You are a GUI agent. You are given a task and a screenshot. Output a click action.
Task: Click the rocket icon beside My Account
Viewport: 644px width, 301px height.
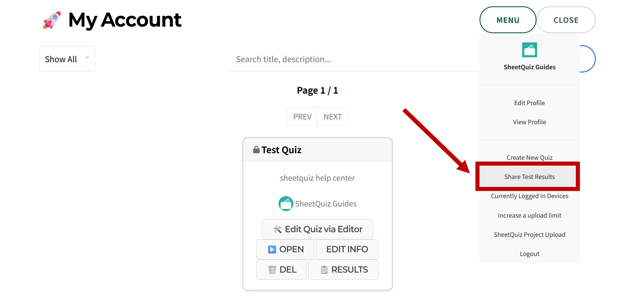tap(52, 20)
